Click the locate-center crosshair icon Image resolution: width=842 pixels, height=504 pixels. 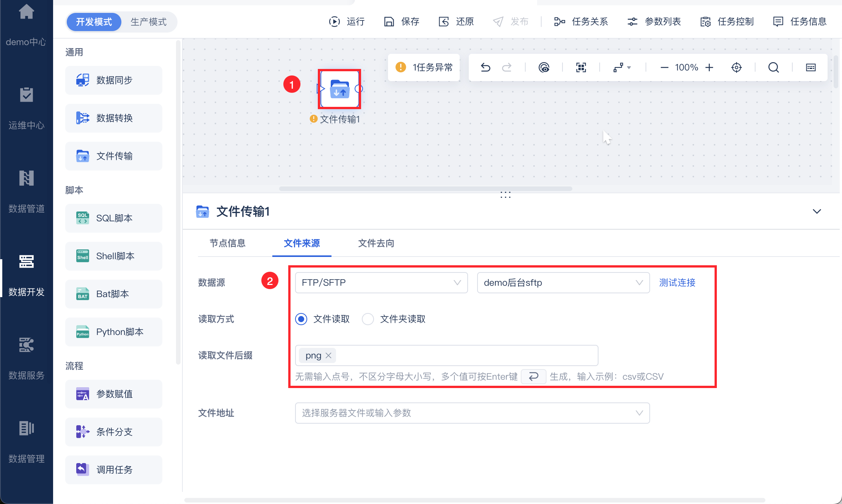736,67
